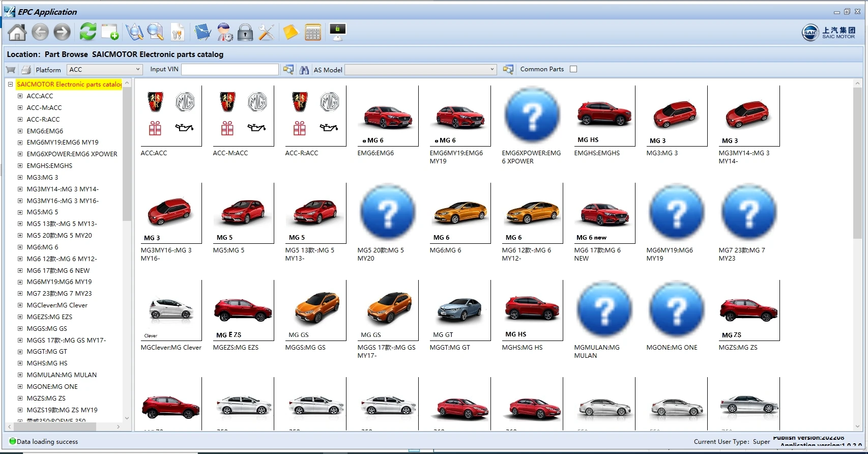The width and height of the screenshot is (868, 454).
Task: Open the MGGT:MG GT model thumbnail
Action: tap(459, 310)
